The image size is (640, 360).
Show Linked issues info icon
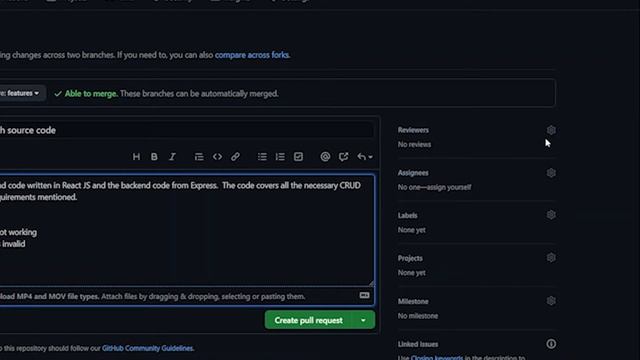point(551,344)
